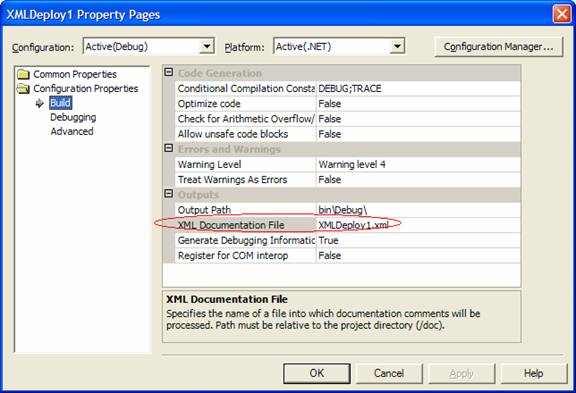Select the Debugging page in tree
This screenshot has height=393, width=576.
coord(73,117)
